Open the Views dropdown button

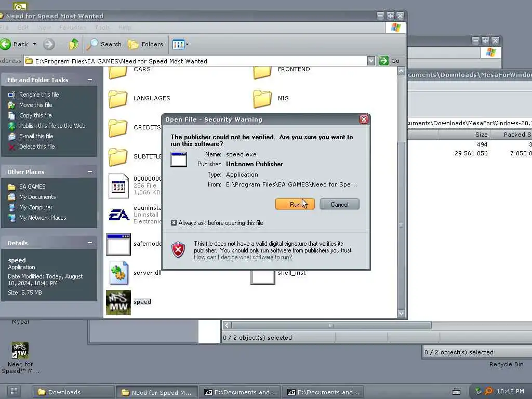pos(180,44)
